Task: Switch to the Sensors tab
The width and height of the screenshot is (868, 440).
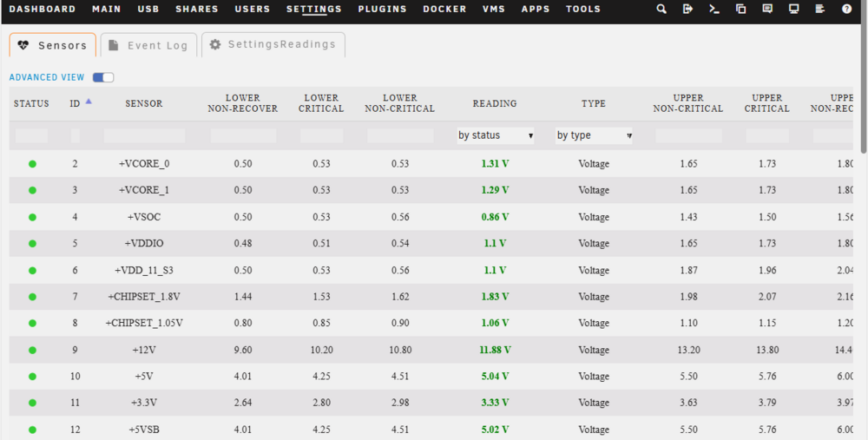Action: (53, 45)
